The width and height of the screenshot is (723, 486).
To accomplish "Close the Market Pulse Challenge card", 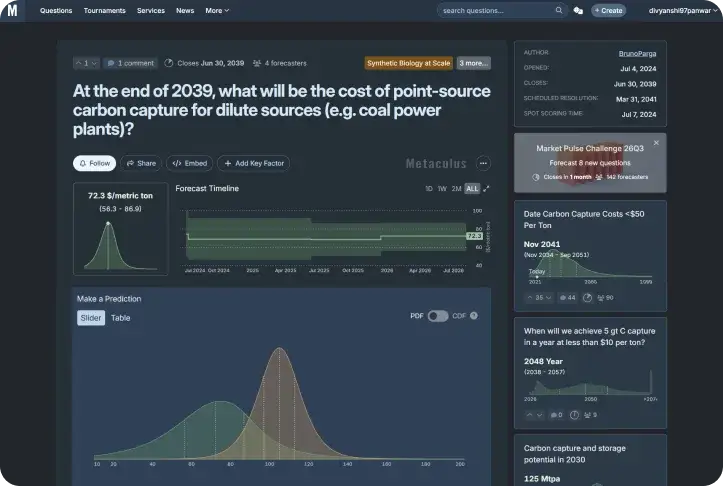I will [656, 143].
